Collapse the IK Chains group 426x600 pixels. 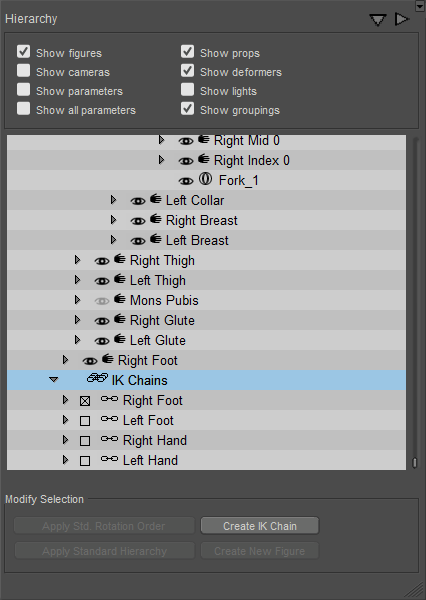click(x=54, y=380)
